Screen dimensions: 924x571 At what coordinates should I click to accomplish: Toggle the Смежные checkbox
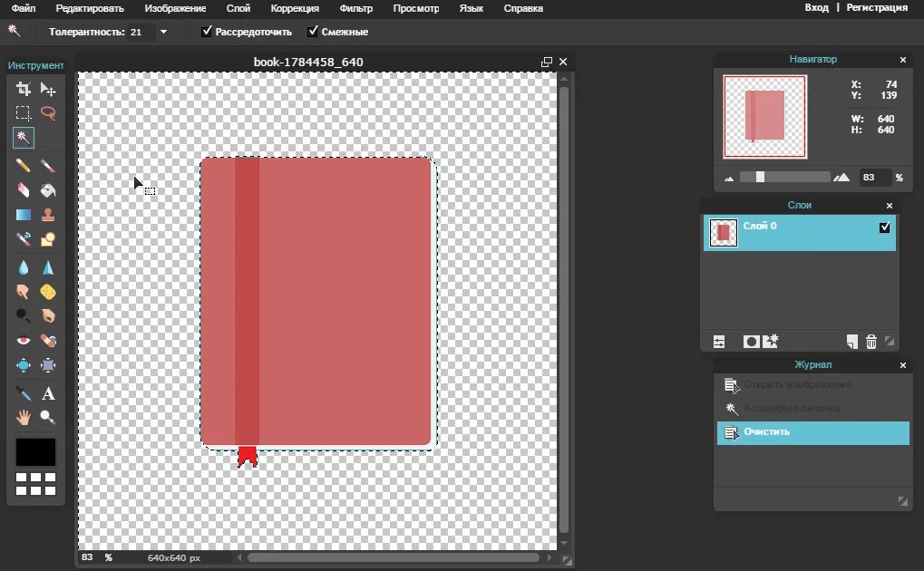tap(312, 31)
